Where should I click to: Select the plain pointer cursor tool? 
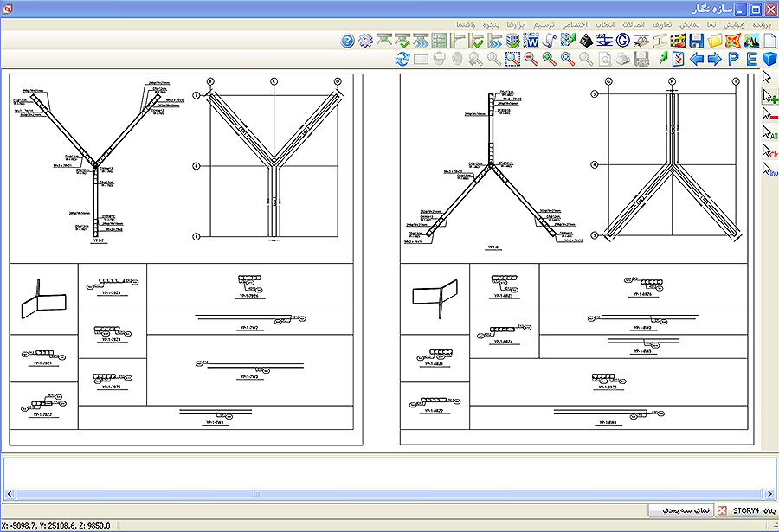(768, 79)
